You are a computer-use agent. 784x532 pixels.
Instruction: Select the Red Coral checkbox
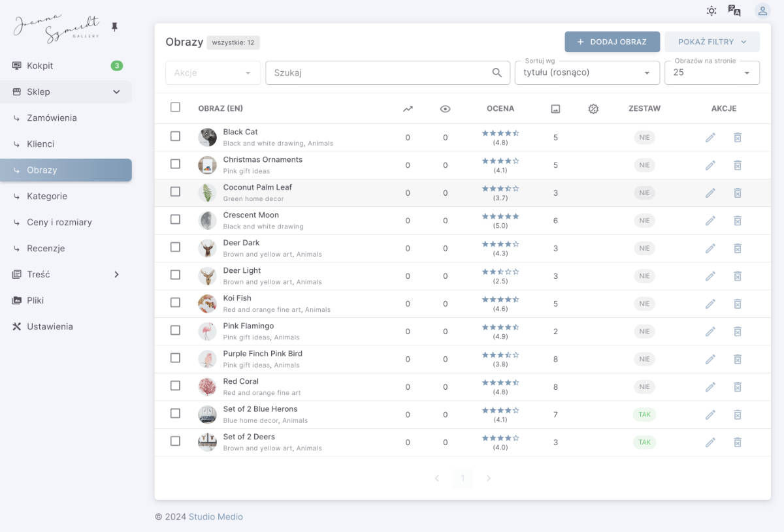click(x=175, y=386)
